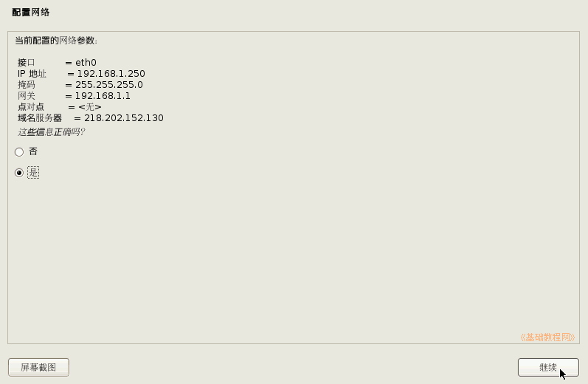This screenshot has height=384, width=588.
Task: Click the 192.168.1.1 gateway value
Action: coord(103,96)
